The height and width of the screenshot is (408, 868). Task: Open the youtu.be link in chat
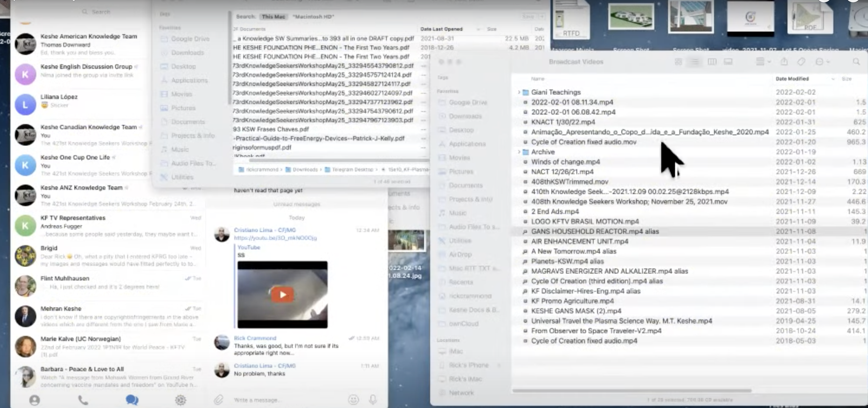[275, 238]
